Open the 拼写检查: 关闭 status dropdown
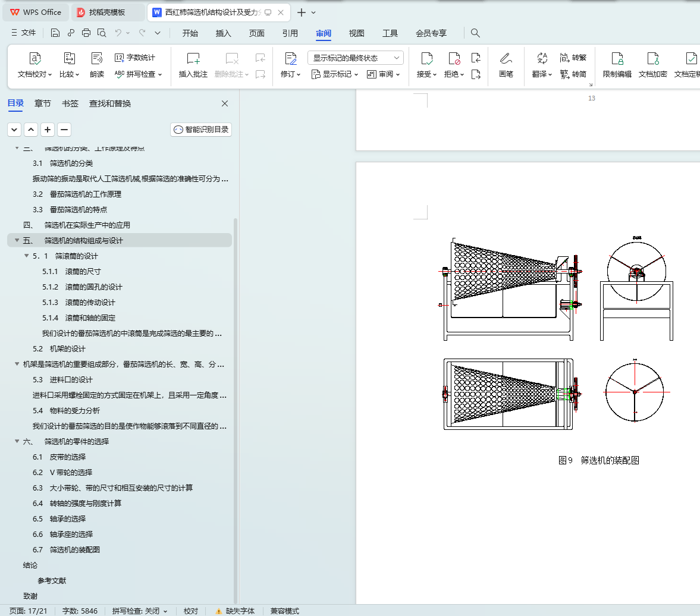The width and height of the screenshot is (700, 616). (x=140, y=611)
